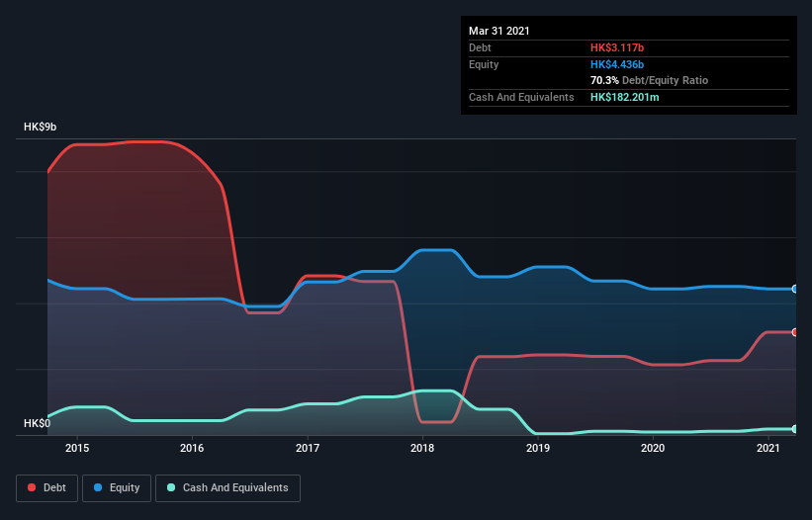
Task: Click the Mar 31 2021 tooltip date
Action: (499, 31)
